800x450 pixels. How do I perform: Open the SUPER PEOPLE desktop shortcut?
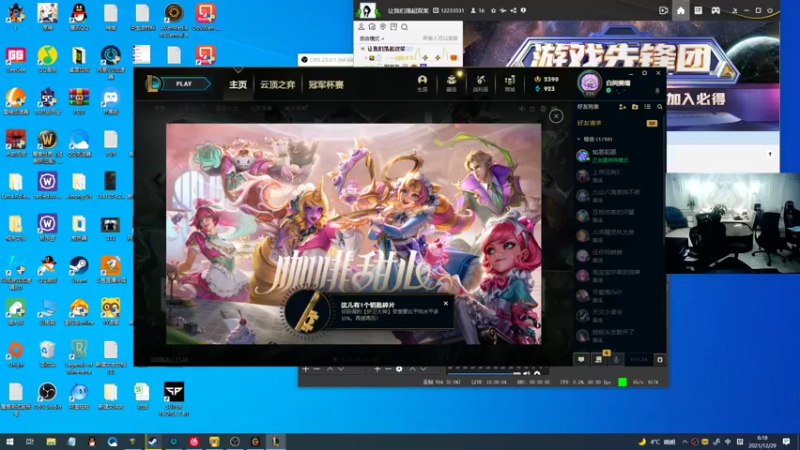click(174, 399)
